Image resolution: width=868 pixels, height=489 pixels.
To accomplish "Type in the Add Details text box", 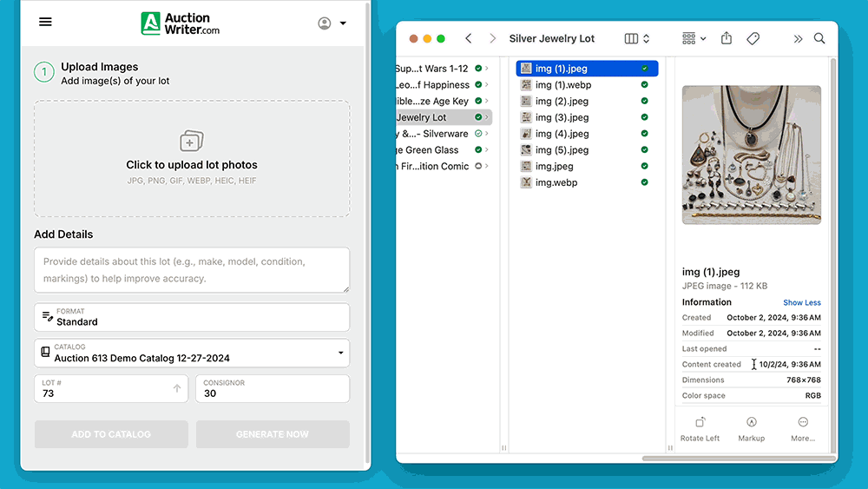I will (x=192, y=270).
